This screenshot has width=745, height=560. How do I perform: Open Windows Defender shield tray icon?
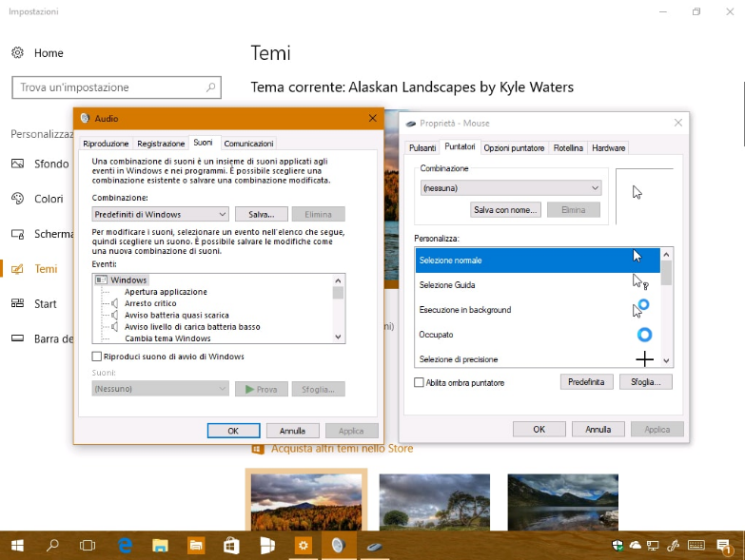pyautogui.click(x=618, y=546)
